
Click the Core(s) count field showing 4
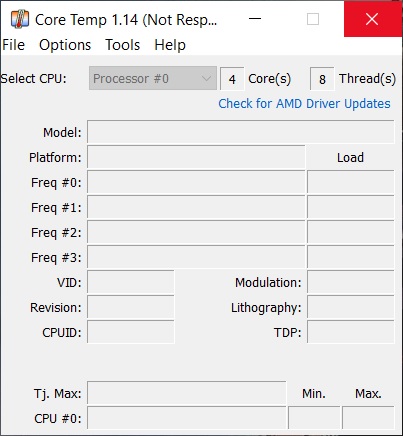(232, 79)
